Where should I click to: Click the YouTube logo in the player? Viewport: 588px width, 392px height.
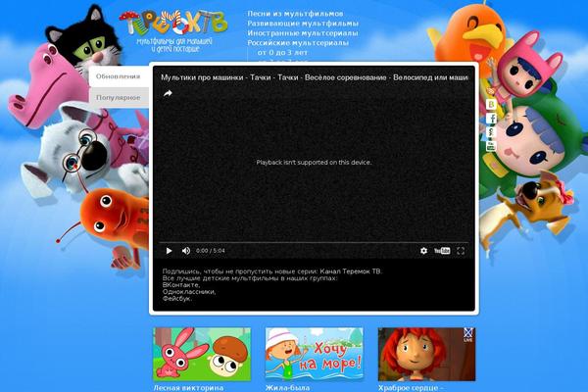click(442, 251)
